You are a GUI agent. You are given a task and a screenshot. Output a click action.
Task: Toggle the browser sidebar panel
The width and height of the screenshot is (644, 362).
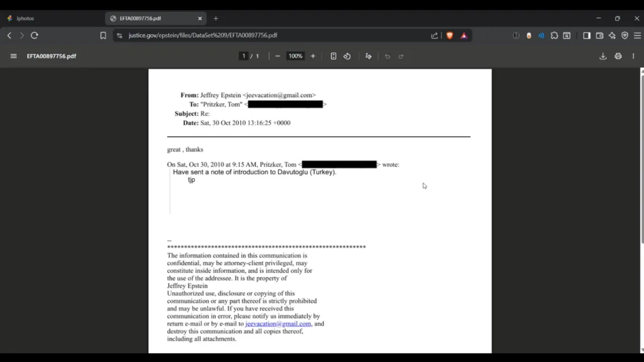point(587,35)
